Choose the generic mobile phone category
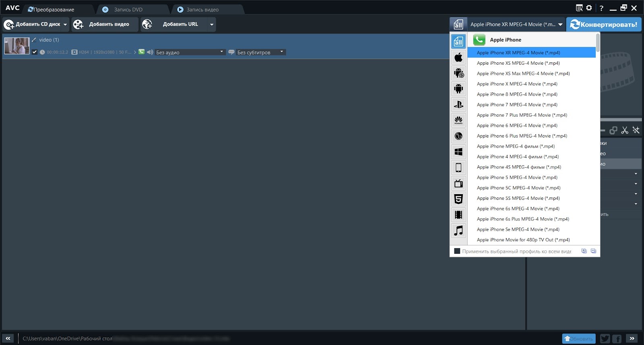Image resolution: width=644 pixels, height=345 pixels. (458, 167)
